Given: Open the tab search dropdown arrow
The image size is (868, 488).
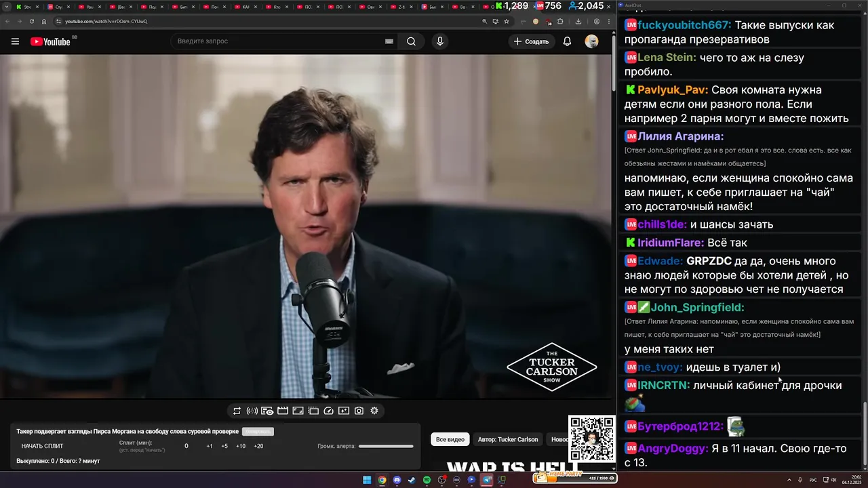Looking at the screenshot, I should pos(8,7).
